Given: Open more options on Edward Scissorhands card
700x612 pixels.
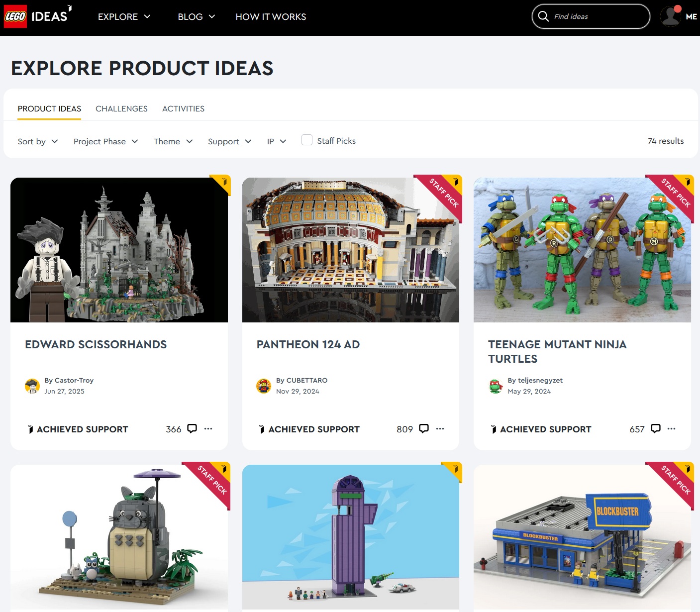Looking at the screenshot, I should click(208, 428).
